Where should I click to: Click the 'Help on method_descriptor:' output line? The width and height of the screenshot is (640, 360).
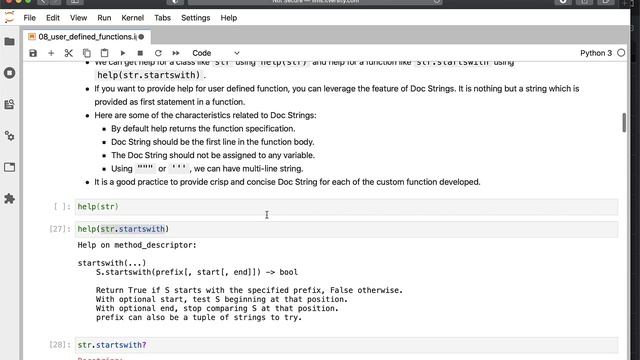(x=137, y=245)
